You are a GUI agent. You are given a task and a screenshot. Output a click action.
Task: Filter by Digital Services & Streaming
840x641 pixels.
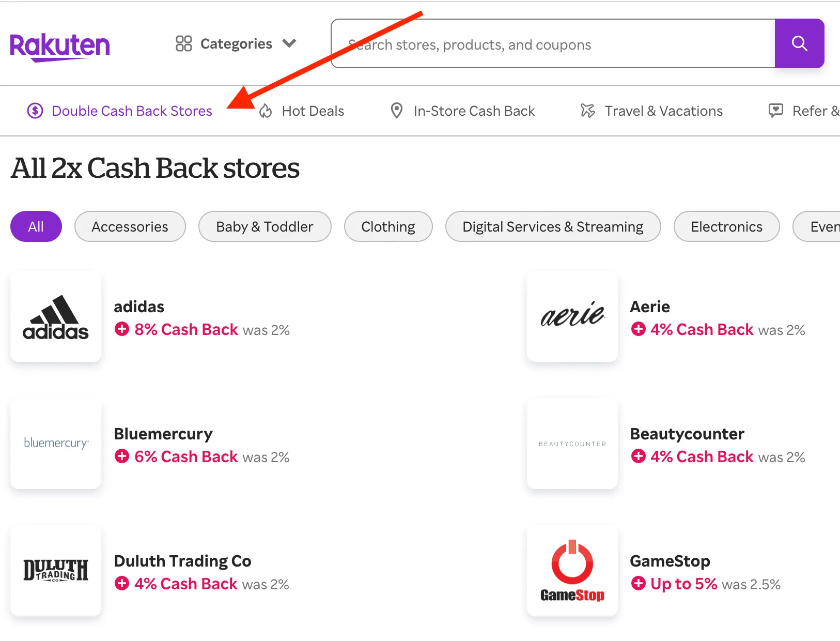click(553, 226)
